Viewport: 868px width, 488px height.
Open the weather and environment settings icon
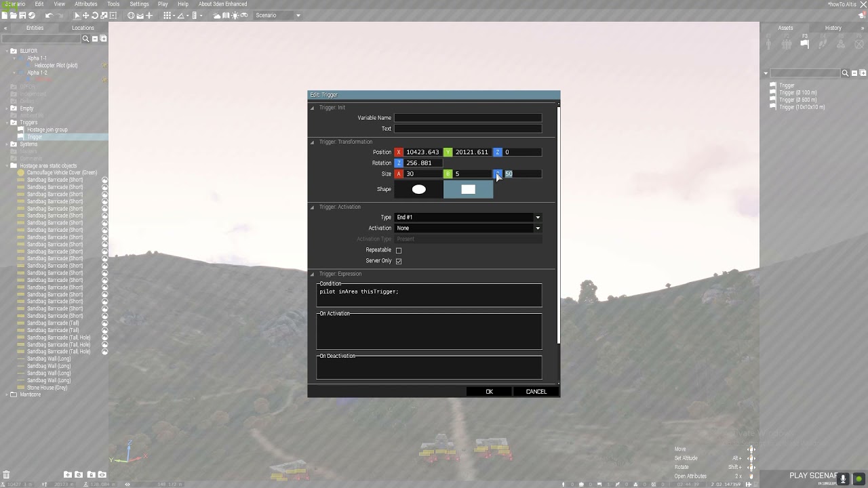(x=217, y=15)
